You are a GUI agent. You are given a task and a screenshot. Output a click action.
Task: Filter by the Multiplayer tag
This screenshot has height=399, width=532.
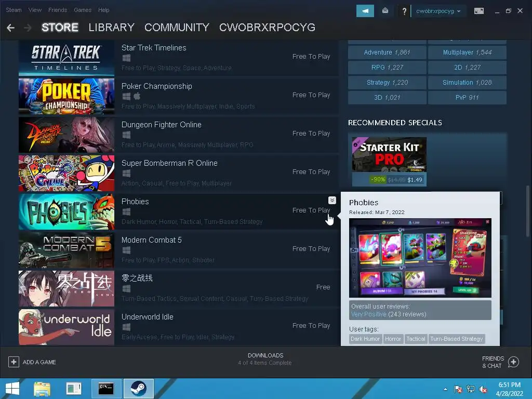point(467,52)
